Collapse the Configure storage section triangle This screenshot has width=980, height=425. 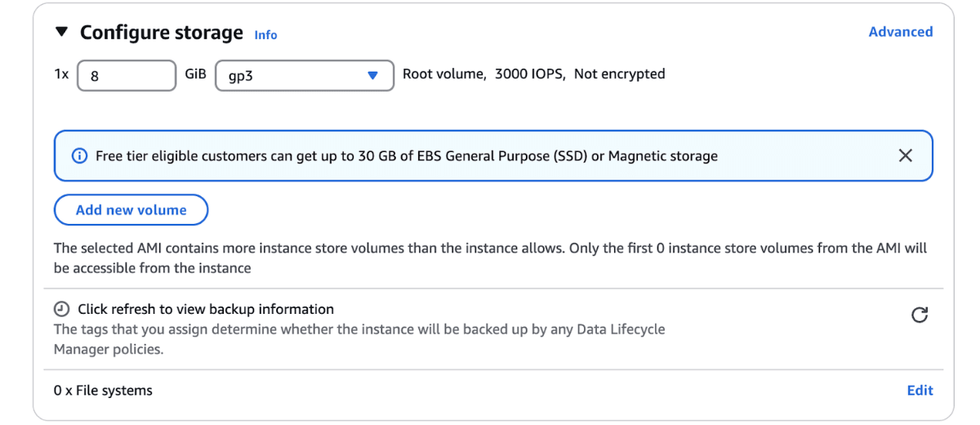coord(61,33)
